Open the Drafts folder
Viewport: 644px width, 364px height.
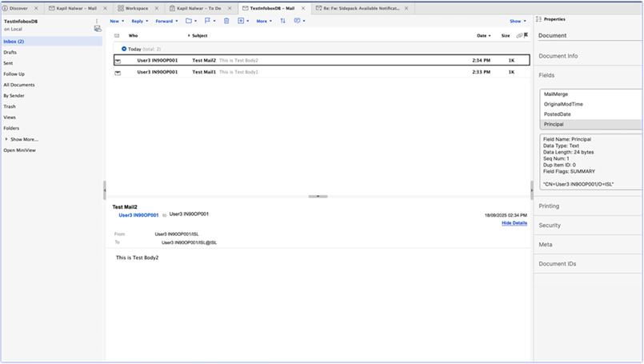point(10,52)
